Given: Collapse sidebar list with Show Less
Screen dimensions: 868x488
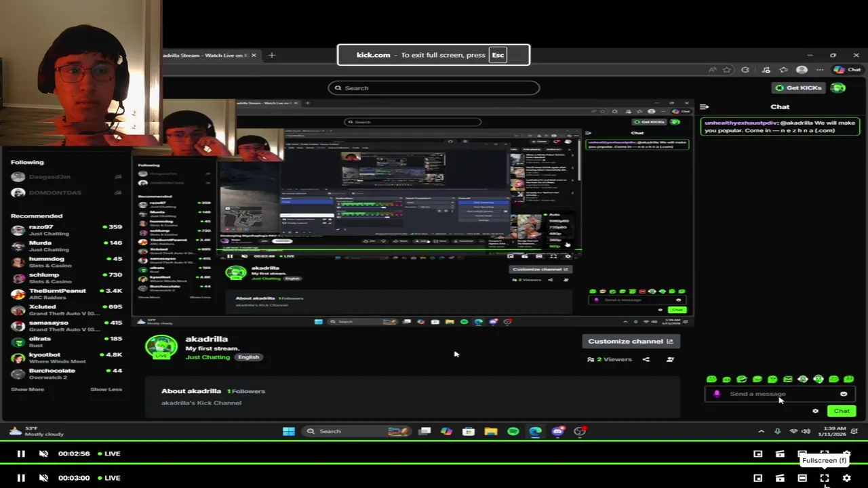Looking at the screenshot, I should point(106,390).
